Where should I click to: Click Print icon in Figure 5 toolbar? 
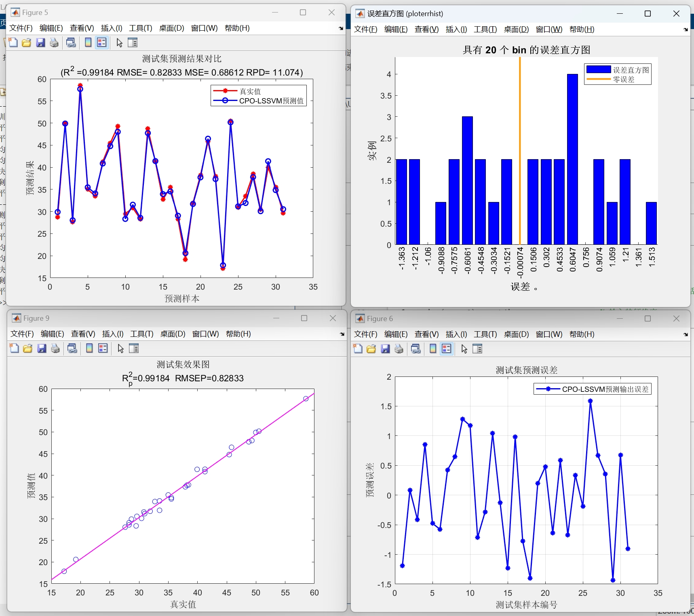pos(54,42)
